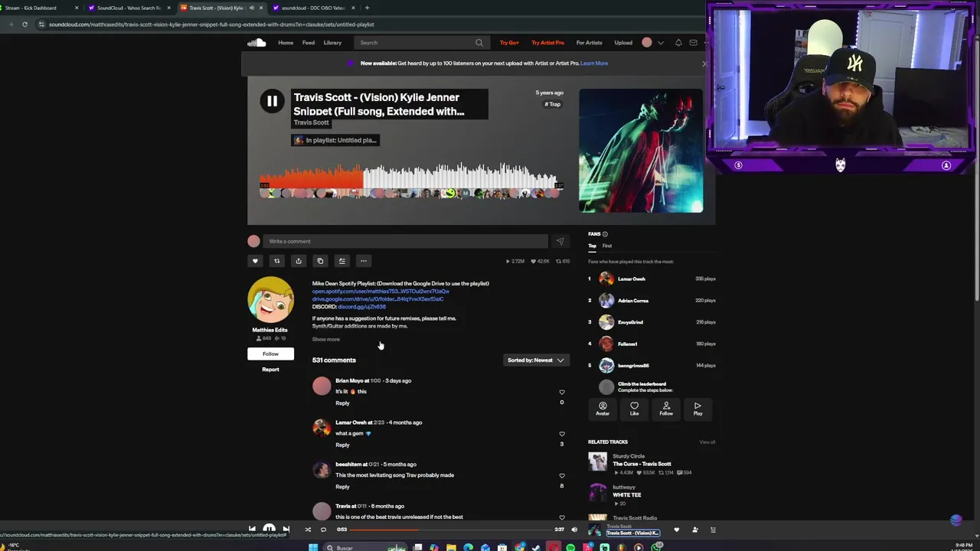Click the Follow step icon on leaderboard

[666, 409]
